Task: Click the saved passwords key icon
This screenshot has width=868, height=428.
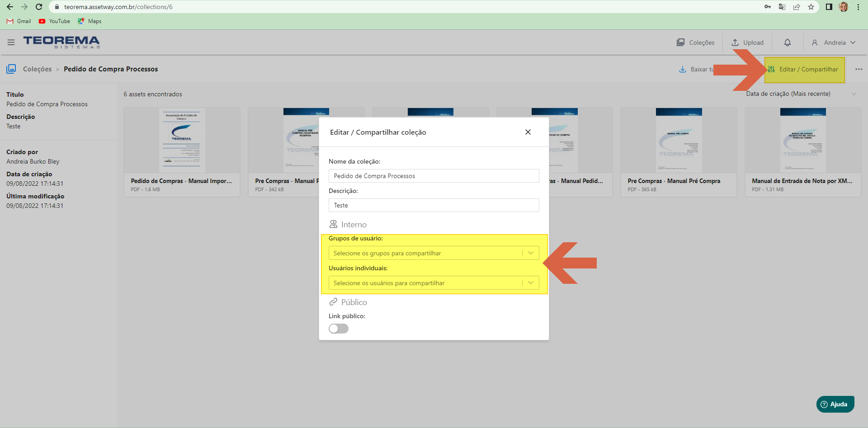Action: point(768,7)
